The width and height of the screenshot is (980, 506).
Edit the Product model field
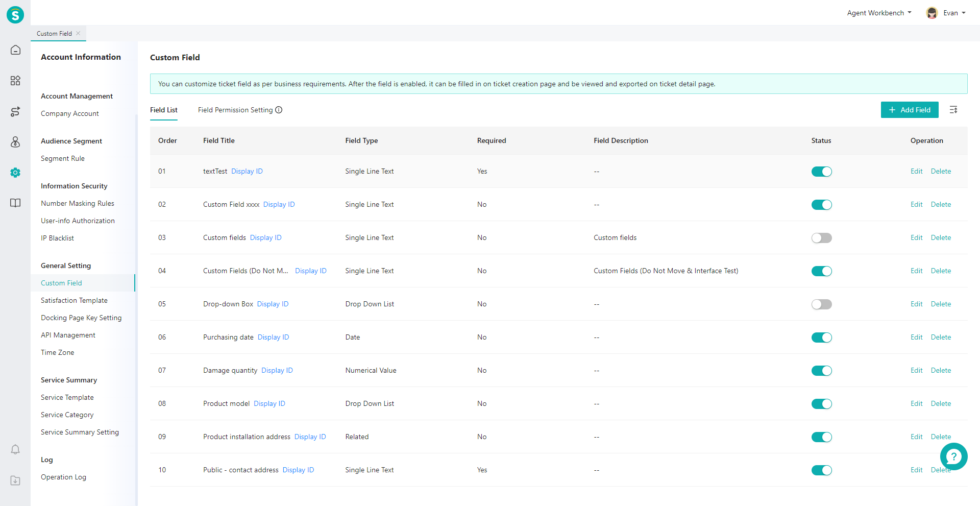[917, 403]
